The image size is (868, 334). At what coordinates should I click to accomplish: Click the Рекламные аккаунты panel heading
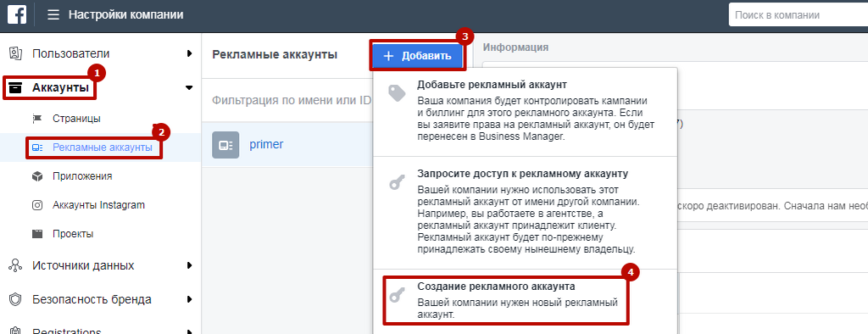coord(275,54)
